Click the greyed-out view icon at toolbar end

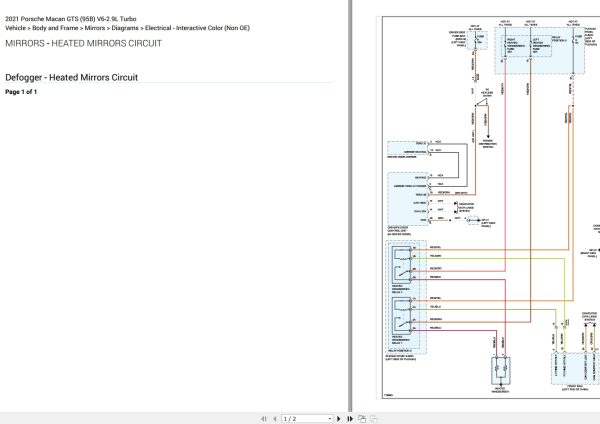tap(373, 419)
